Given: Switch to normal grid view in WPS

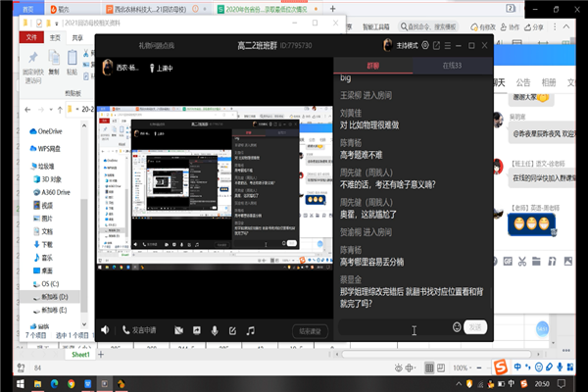Looking at the screenshot, I should 429,368.
